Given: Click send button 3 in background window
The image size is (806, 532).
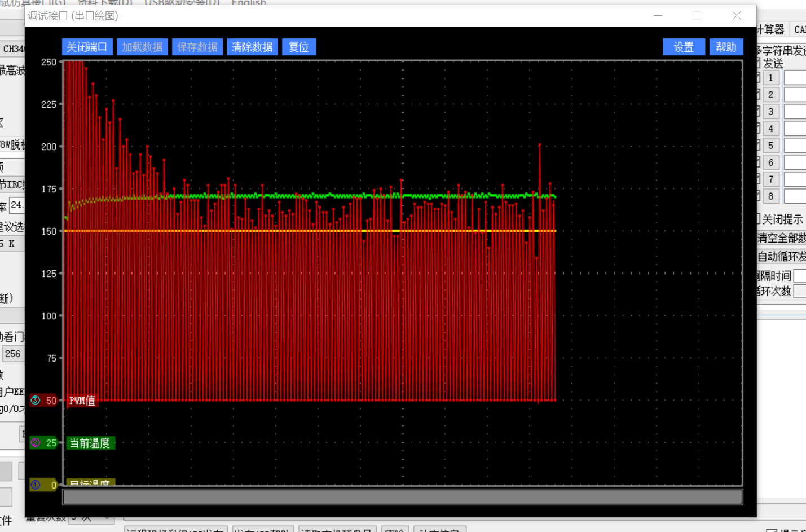Looking at the screenshot, I should tap(770, 112).
